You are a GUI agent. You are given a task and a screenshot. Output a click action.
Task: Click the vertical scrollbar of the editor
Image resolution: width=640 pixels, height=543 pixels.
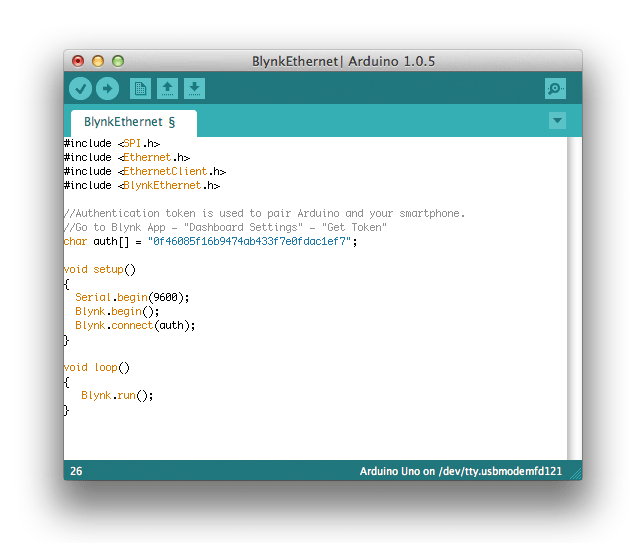click(x=574, y=298)
